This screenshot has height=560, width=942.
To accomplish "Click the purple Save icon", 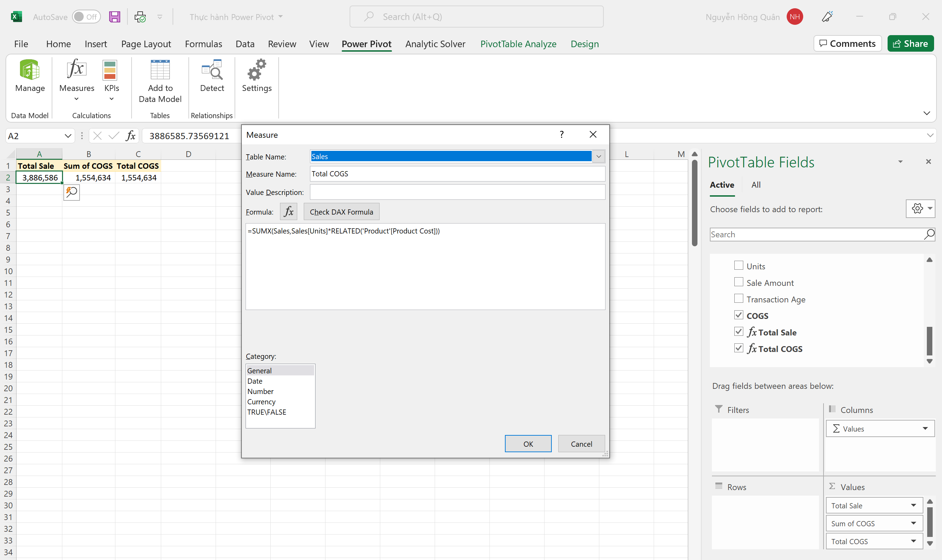I will point(114,17).
